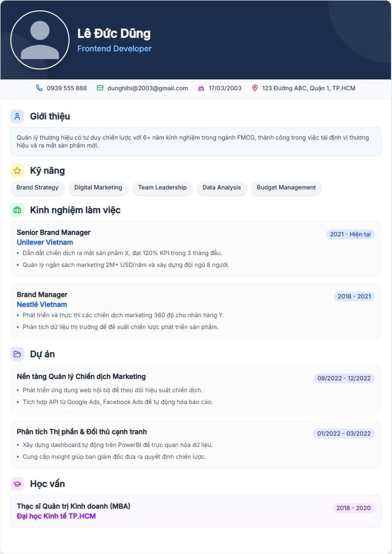Click the profile avatar placeholder
Viewport: 392px width, 554px height.
point(40,40)
